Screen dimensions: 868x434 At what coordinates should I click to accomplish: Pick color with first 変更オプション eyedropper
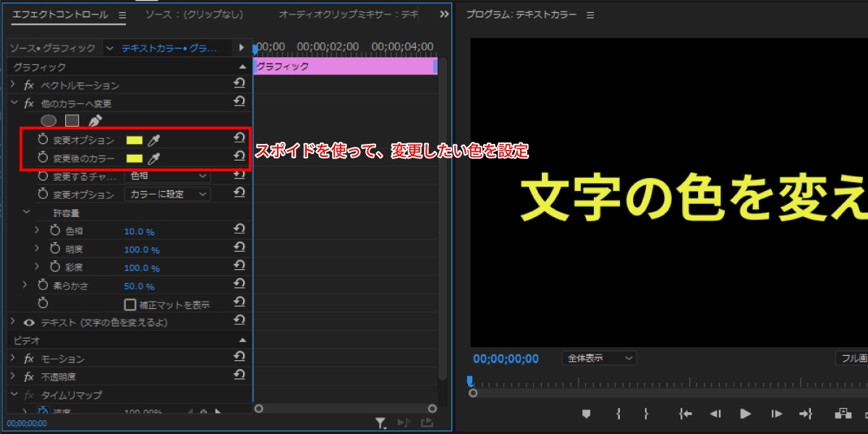(x=153, y=140)
